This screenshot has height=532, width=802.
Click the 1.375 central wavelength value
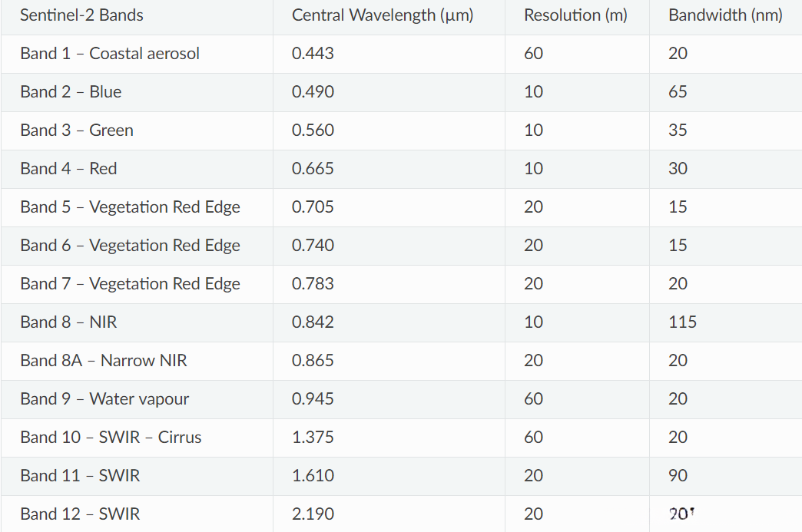(x=313, y=438)
